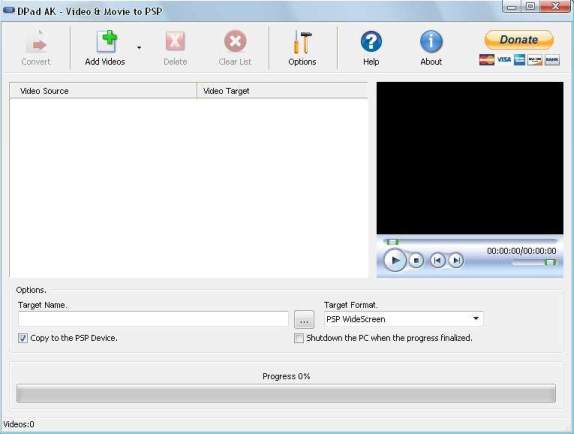Click the MasterCard payment icon
This screenshot has width=574, height=434.
(487, 60)
